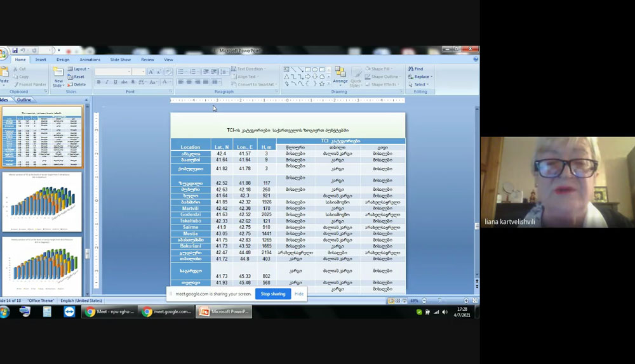Adjust the zoom slider in status bar
This screenshot has width=635, height=364.
[x=439, y=301]
